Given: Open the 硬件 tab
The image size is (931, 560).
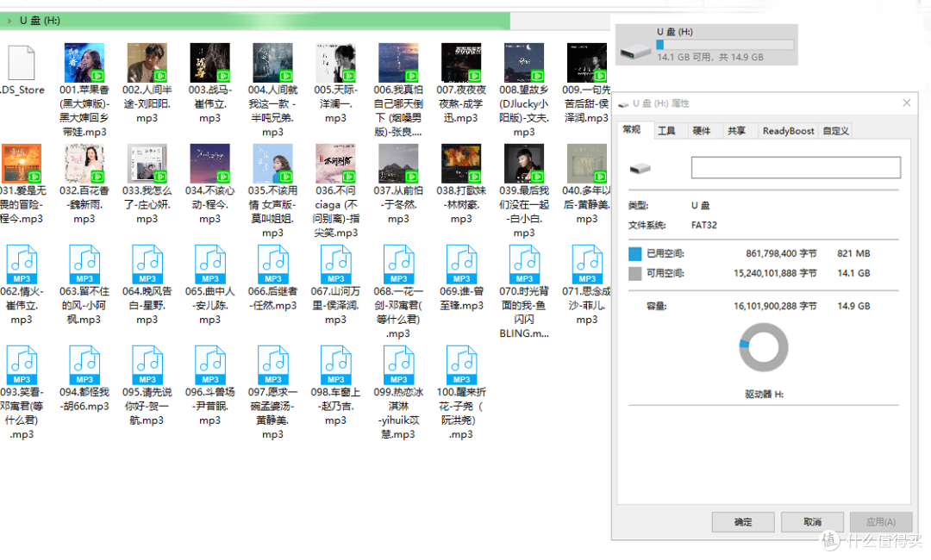Looking at the screenshot, I should (702, 130).
